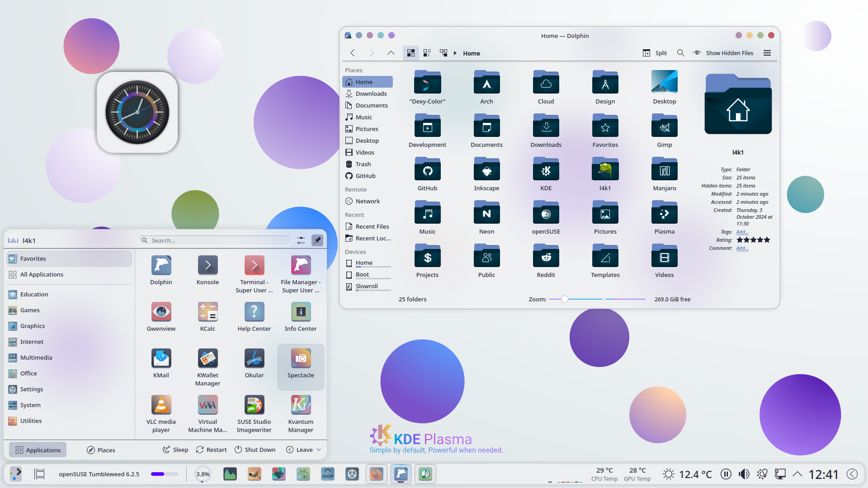Select Favorites category in launcher
Viewport: 868px width, 488px height.
point(69,258)
